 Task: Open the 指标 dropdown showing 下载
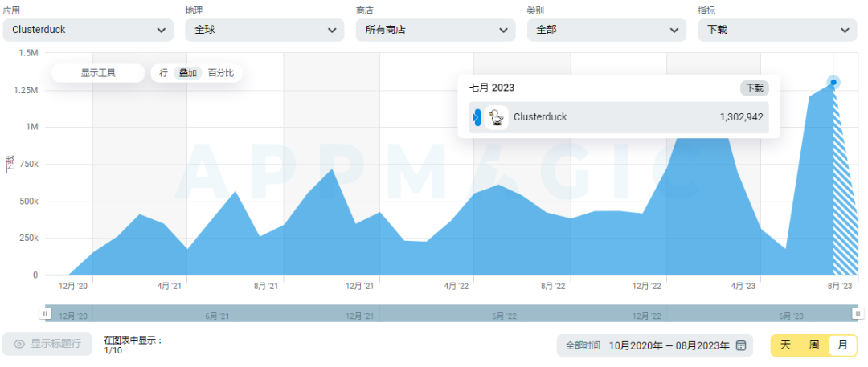coord(777,30)
